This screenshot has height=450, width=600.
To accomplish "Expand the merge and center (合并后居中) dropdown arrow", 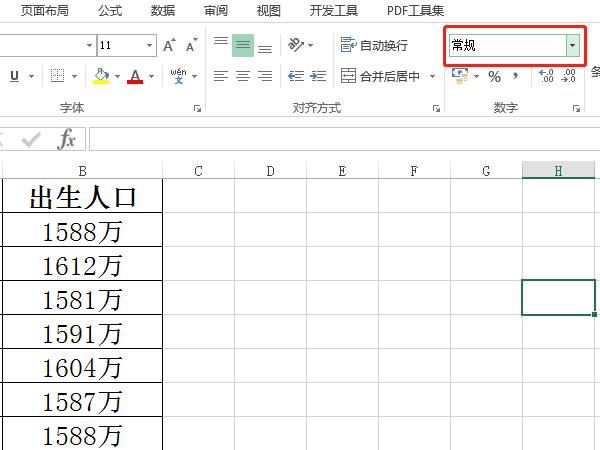I will [x=430, y=76].
